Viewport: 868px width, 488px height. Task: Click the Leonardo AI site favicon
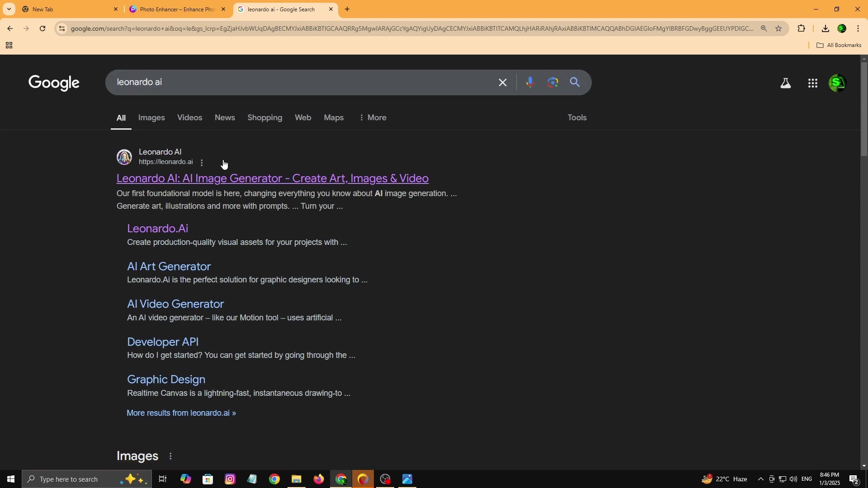(x=124, y=157)
